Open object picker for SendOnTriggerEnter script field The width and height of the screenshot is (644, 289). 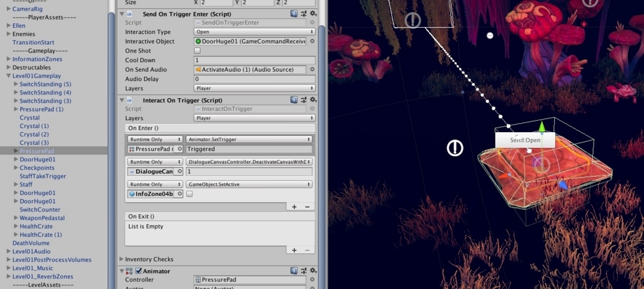(312, 23)
